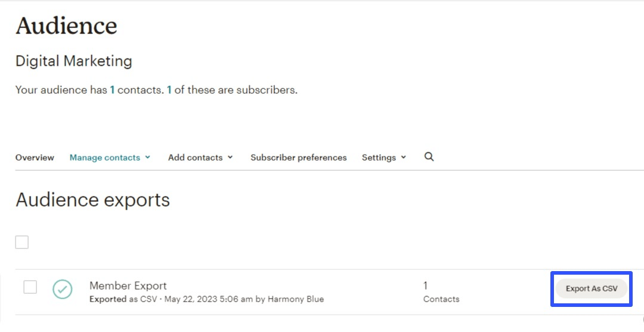
Task: Expand the Settings dropdown
Action: point(384,158)
